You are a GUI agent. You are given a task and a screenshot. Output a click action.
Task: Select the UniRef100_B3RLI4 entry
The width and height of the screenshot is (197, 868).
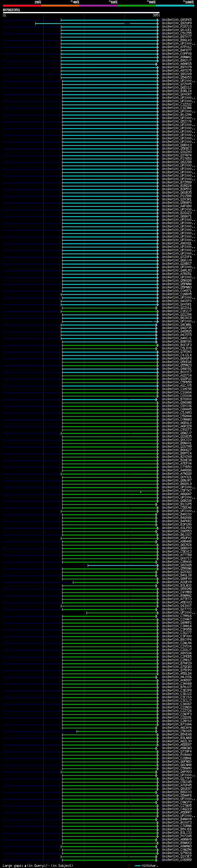177,91
